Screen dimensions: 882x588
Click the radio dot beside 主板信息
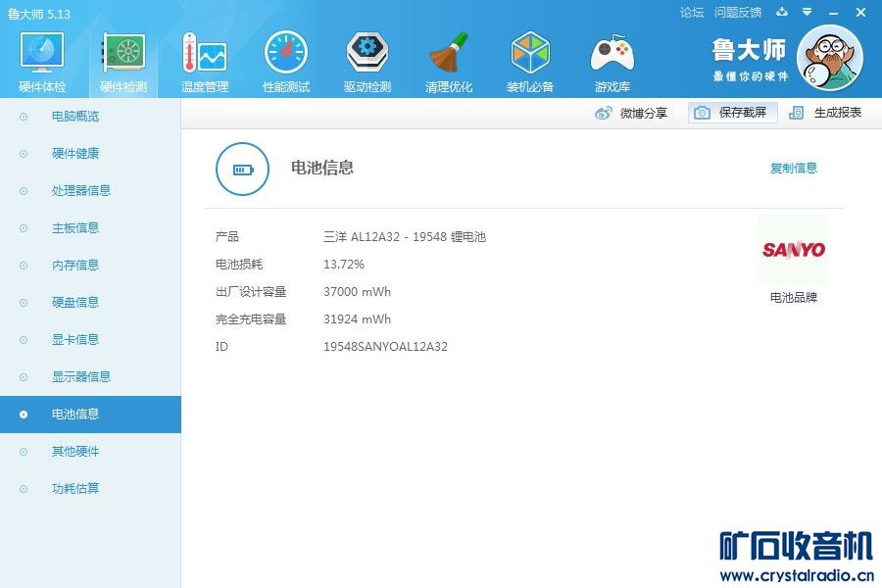point(24,228)
